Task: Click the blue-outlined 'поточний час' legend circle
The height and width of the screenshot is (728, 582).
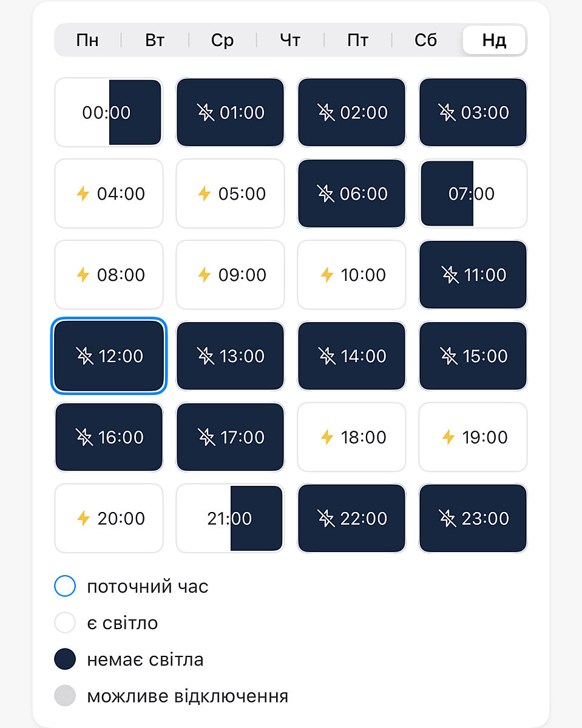Action: pyautogui.click(x=65, y=587)
